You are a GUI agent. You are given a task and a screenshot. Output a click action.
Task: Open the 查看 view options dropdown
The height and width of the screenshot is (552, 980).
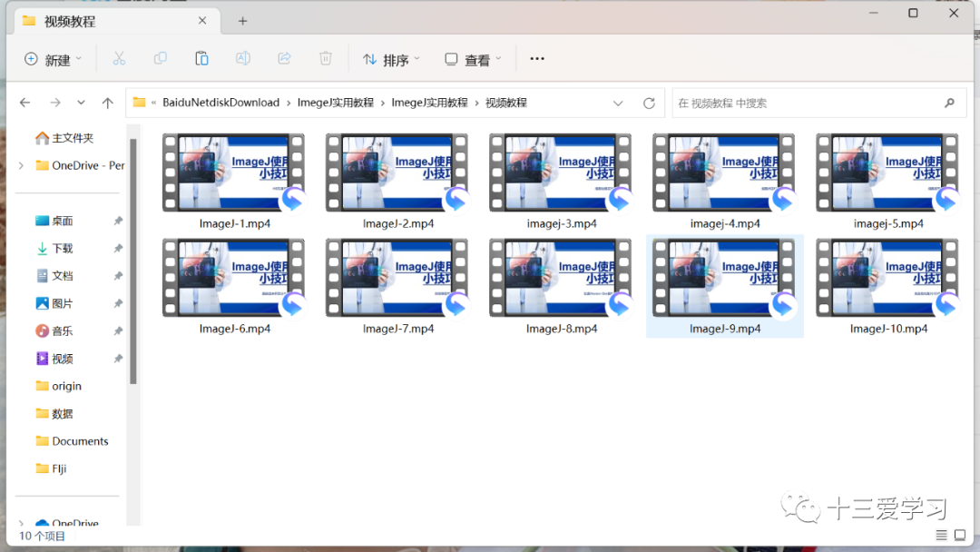point(472,58)
